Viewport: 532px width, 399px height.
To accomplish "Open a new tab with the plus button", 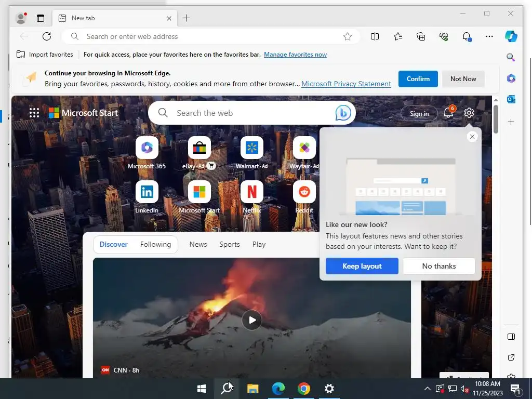I will 187,18.
